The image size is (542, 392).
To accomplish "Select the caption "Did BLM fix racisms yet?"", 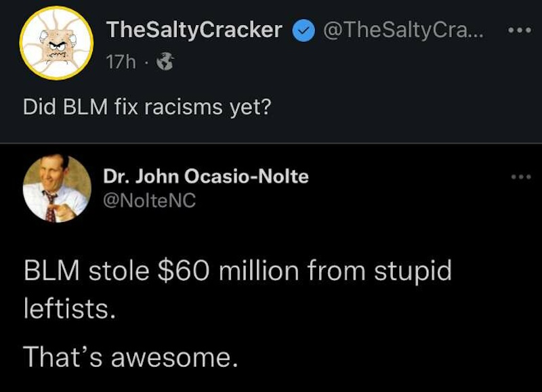I will 146,108.
